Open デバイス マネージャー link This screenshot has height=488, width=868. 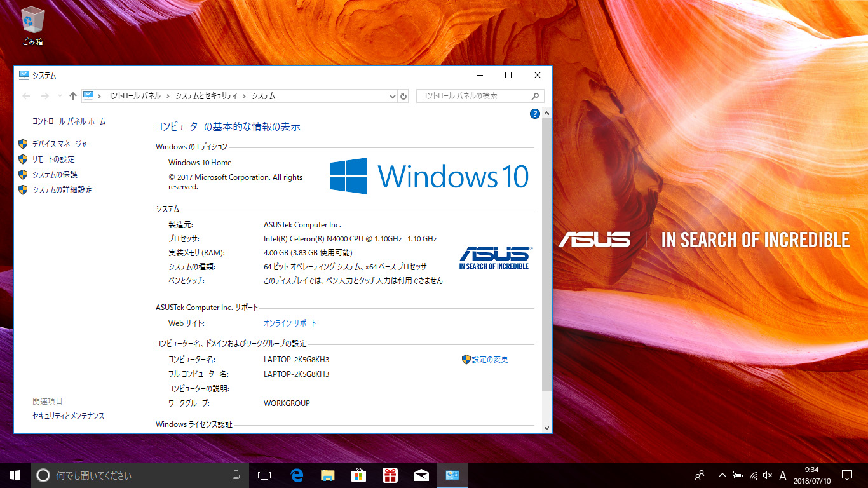click(x=62, y=144)
